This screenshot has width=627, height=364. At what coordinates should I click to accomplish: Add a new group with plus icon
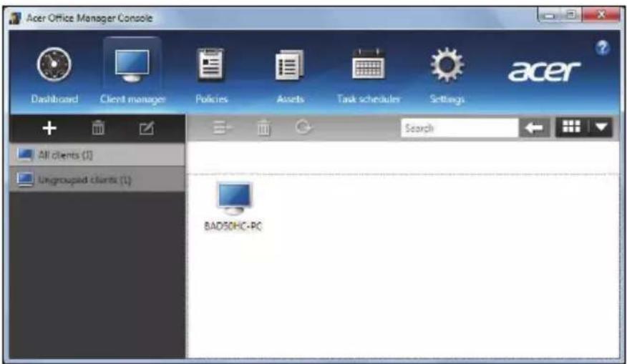pyautogui.click(x=49, y=128)
